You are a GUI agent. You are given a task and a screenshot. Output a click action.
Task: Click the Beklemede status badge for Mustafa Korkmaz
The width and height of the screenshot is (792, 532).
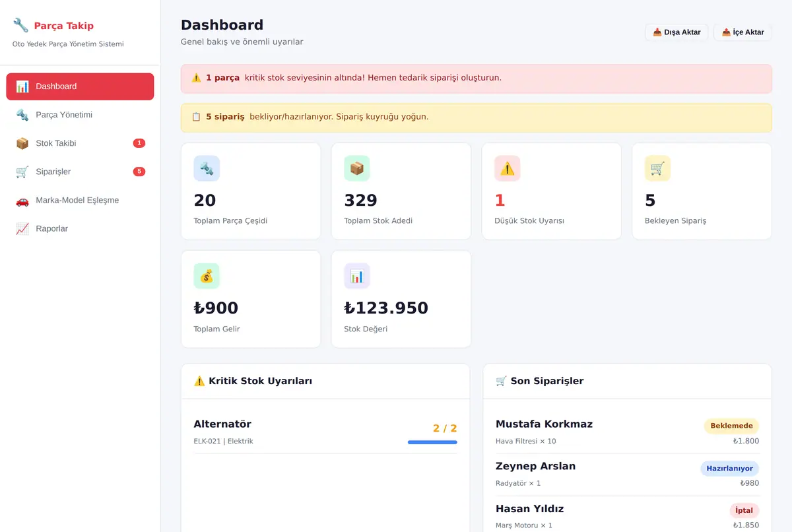pyautogui.click(x=731, y=426)
